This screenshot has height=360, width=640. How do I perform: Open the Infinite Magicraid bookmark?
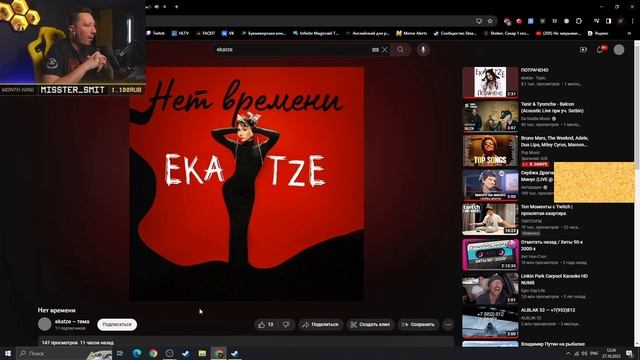coord(316,33)
